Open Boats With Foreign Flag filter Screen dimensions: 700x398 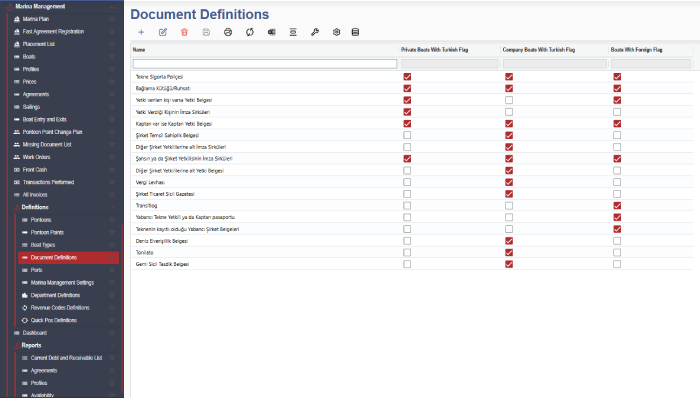[x=651, y=64]
